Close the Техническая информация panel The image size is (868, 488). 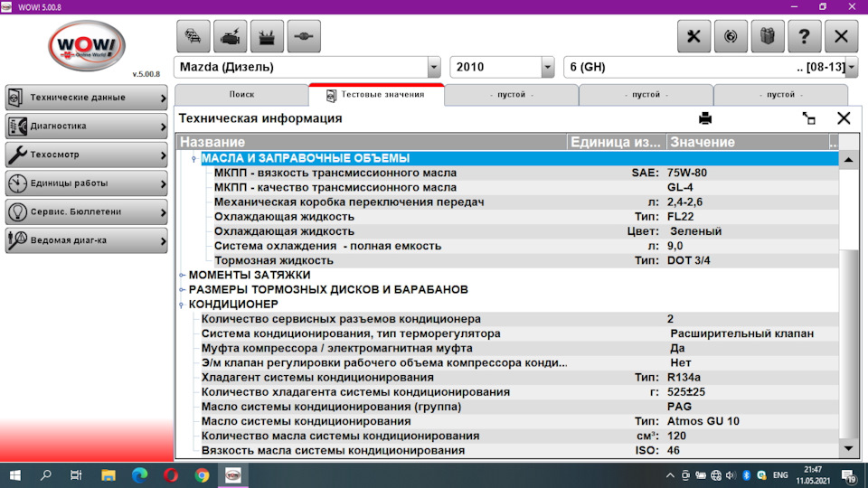[844, 118]
